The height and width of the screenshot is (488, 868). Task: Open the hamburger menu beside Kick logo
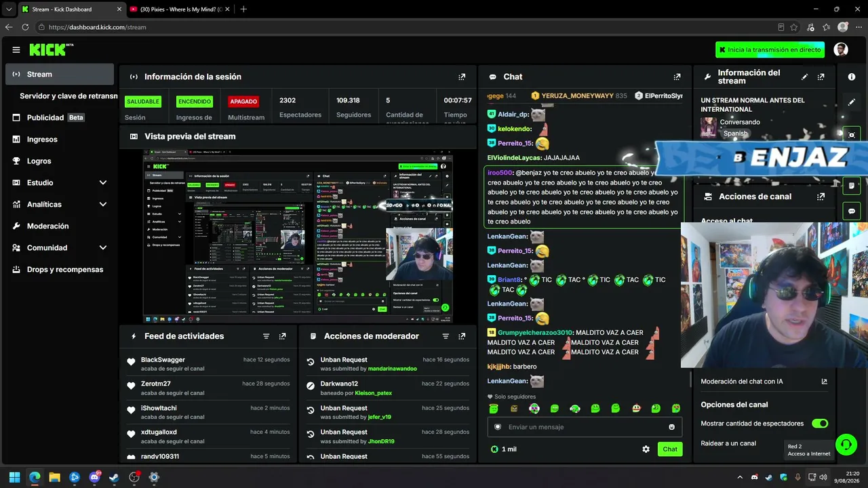[16, 49]
